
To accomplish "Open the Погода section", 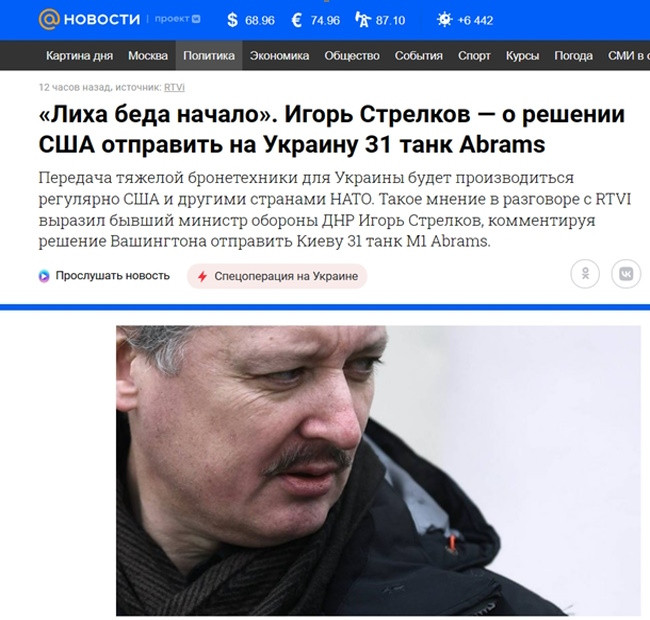I will point(573,56).
